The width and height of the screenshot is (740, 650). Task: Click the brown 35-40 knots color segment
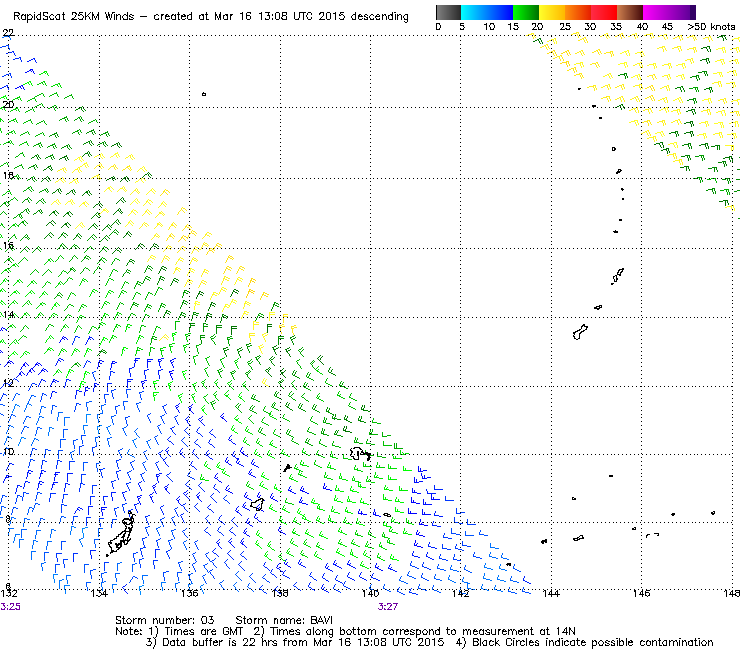click(x=630, y=12)
